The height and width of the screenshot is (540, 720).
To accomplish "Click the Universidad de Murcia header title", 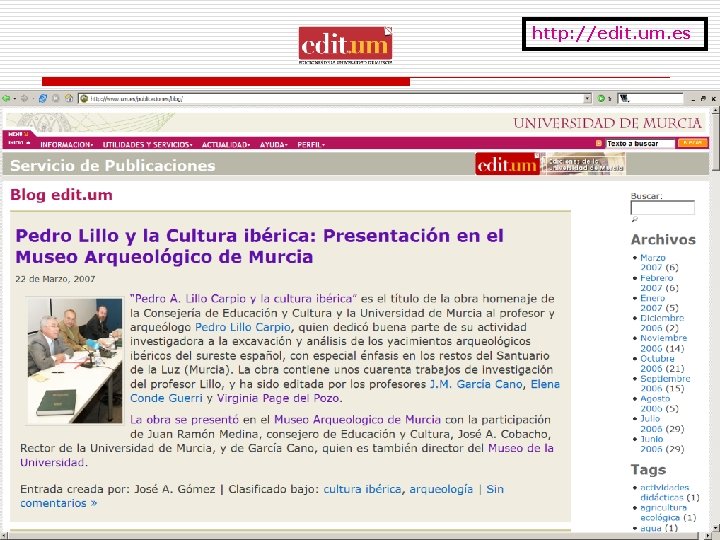I will click(x=608, y=123).
